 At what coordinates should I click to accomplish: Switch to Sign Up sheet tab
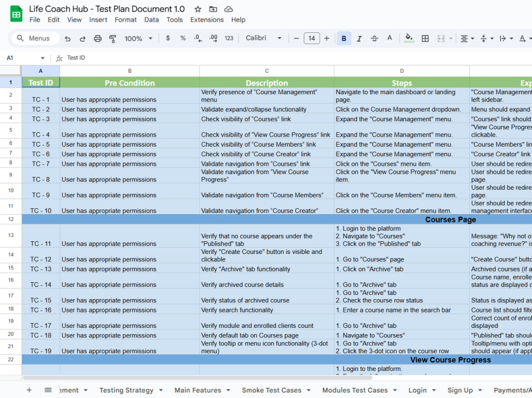460,390
